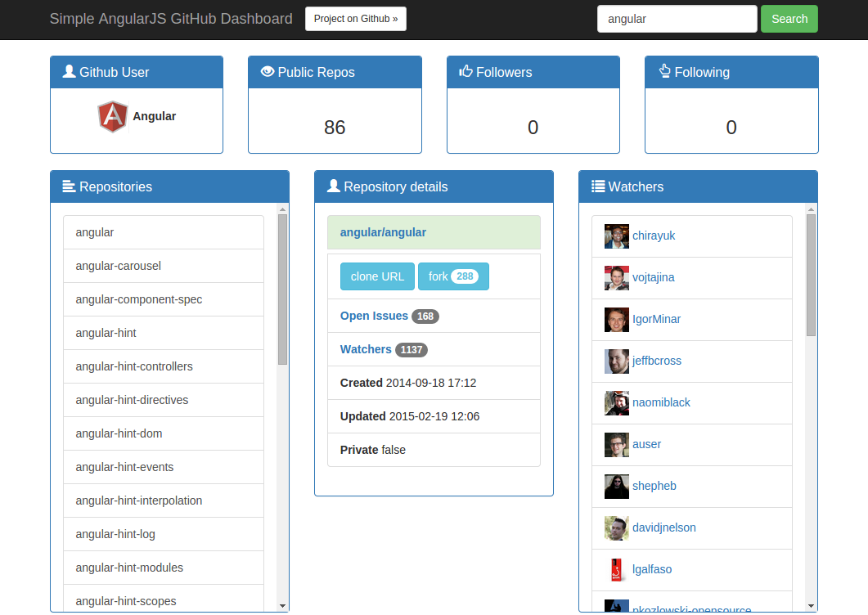Image resolution: width=868 pixels, height=615 pixels.
Task: Click jeffbcross's avatar image
Action: point(617,361)
